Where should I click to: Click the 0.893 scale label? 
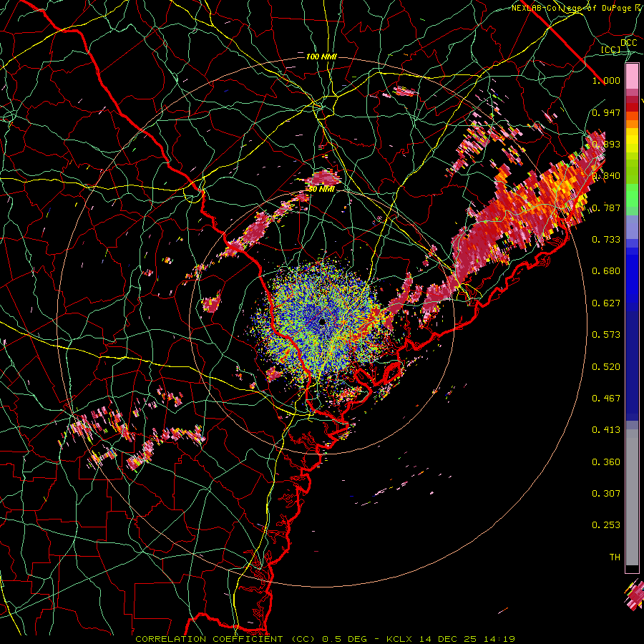coord(606,144)
